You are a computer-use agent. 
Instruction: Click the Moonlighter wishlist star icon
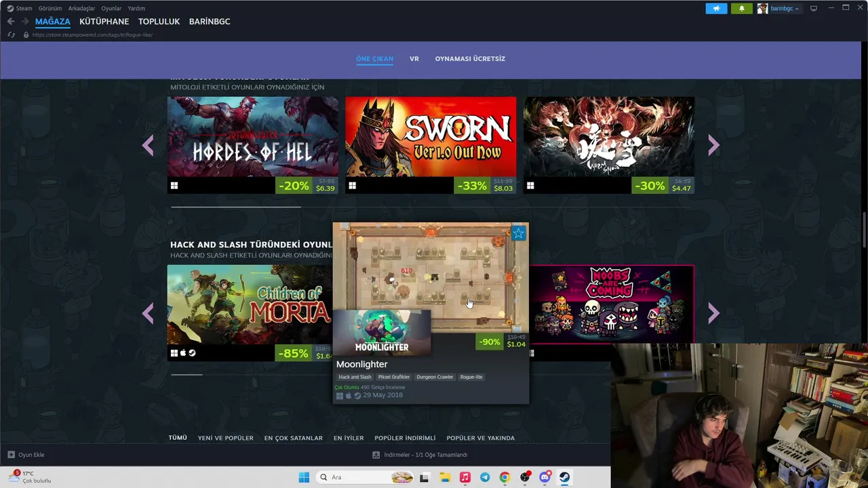(519, 234)
